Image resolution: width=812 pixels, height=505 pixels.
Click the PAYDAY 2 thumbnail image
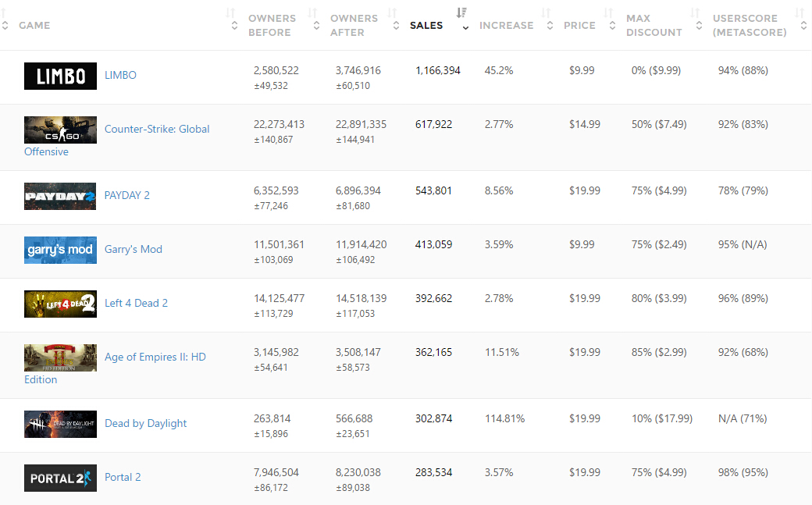(60, 196)
